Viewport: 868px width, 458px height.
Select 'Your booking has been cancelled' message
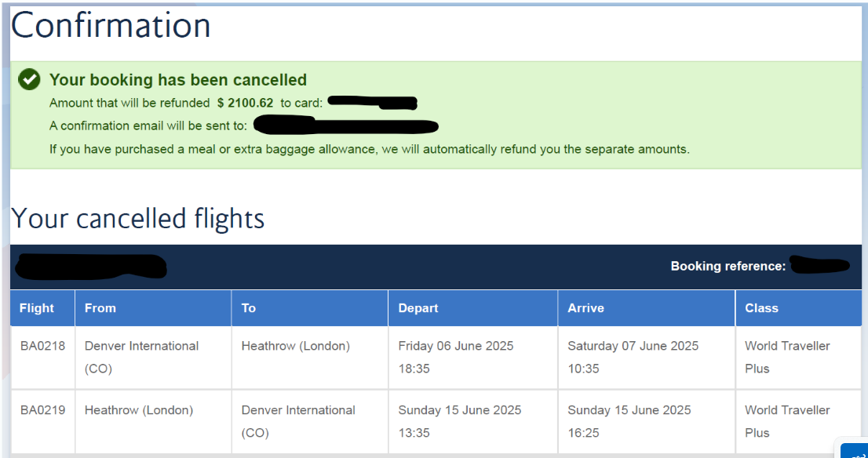tap(177, 79)
